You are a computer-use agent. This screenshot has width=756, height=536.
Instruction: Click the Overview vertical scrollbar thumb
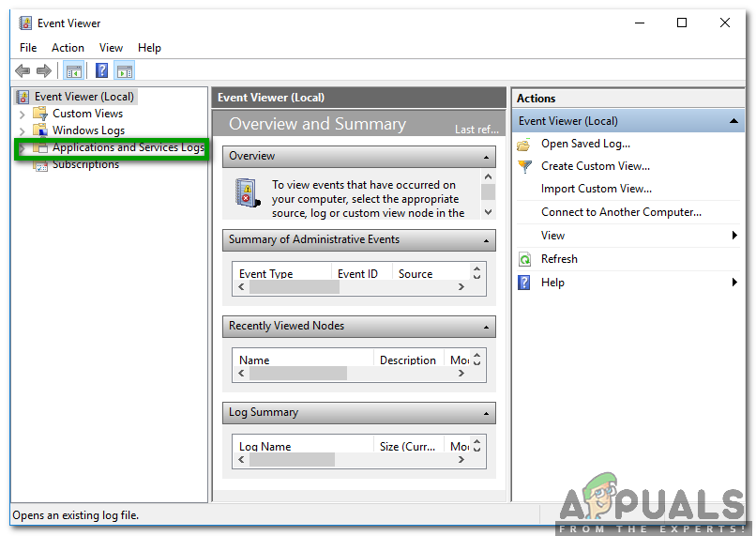pos(488,192)
